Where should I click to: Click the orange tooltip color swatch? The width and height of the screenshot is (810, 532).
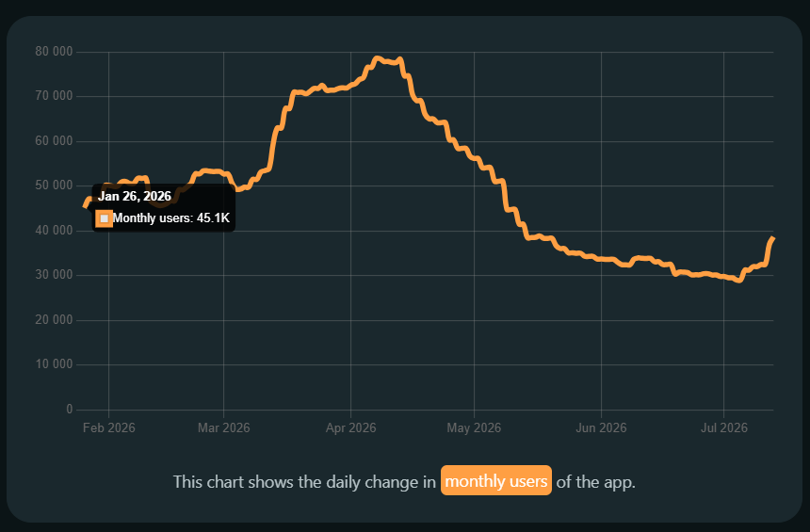point(104,218)
